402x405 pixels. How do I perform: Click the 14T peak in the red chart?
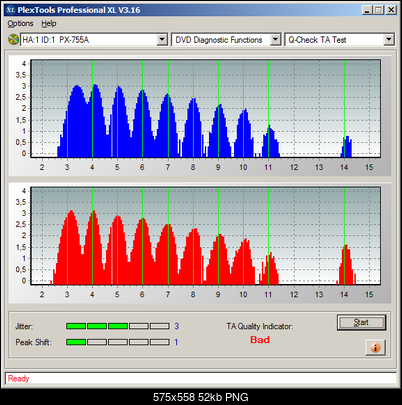click(x=347, y=265)
